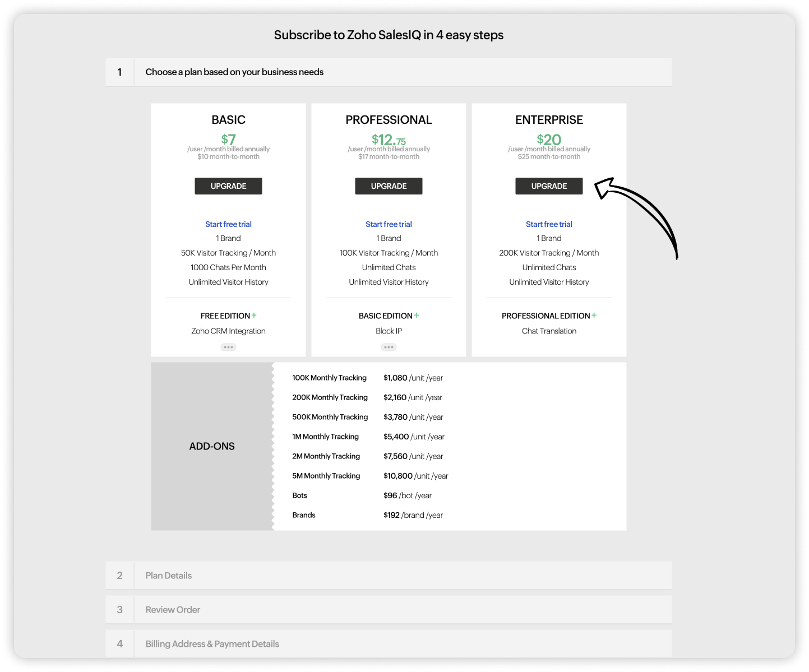Screen dimensions: 809x672
Task: Expand more features ellipsis in PROFESSIONAL card
Action: pyautogui.click(x=389, y=347)
